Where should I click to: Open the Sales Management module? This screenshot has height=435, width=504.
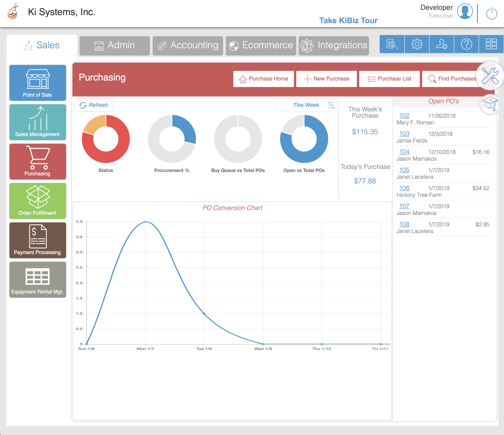(38, 122)
